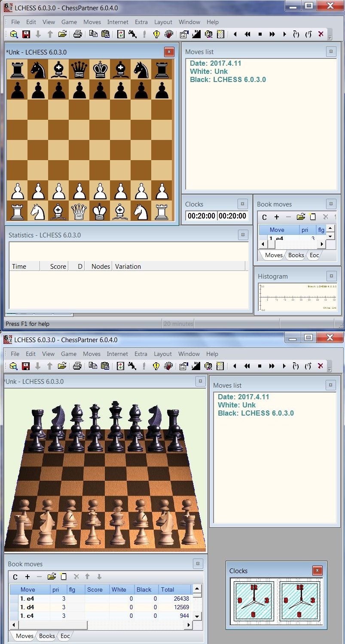
Task: Show a hint with the lightbulb icon, 3D-board window
Action: pyautogui.click(x=156, y=366)
